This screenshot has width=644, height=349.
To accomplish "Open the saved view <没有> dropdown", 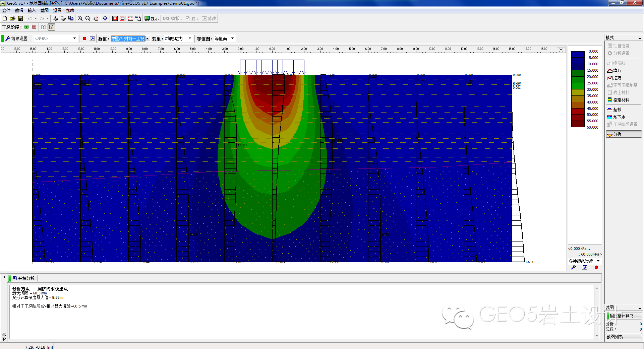I will coord(55,39).
